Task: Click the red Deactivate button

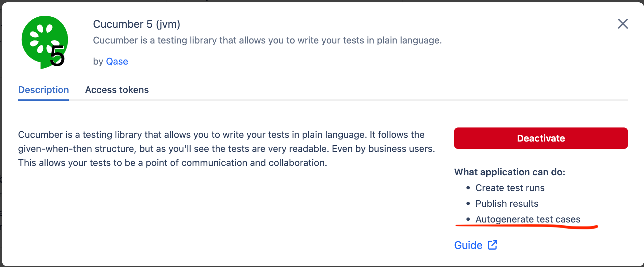Action: click(x=541, y=138)
